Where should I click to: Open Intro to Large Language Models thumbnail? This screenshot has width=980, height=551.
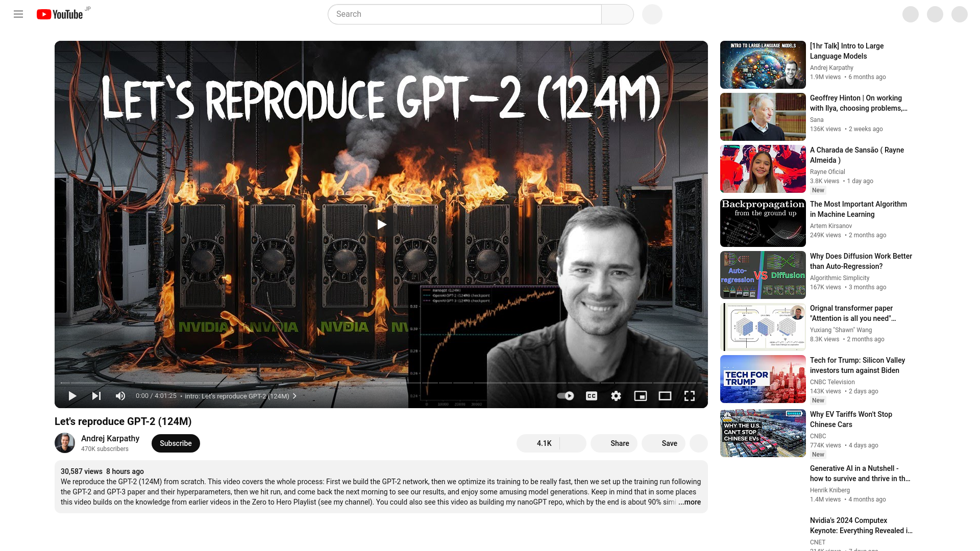pos(763,65)
